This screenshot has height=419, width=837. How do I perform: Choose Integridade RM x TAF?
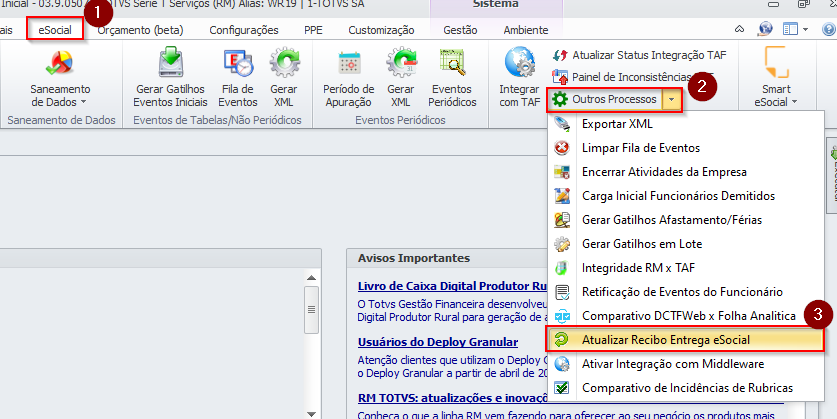pyautogui.click(x=685, y=268)
